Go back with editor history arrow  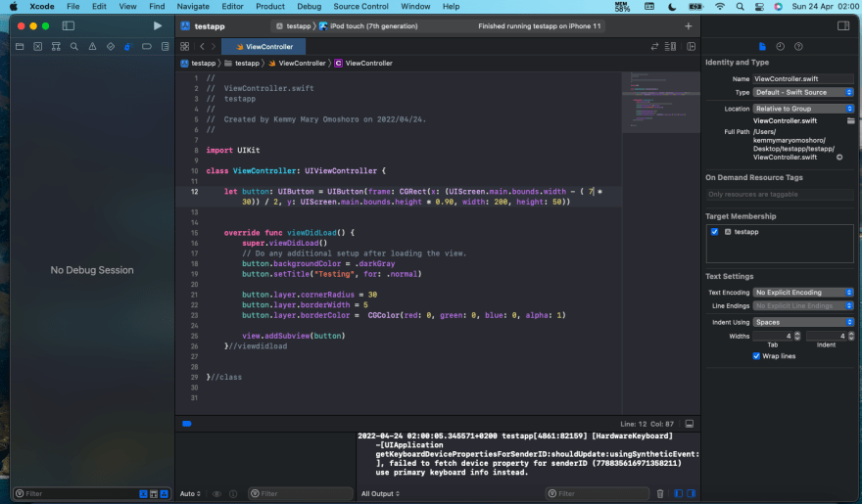click(x=203, y=47)
